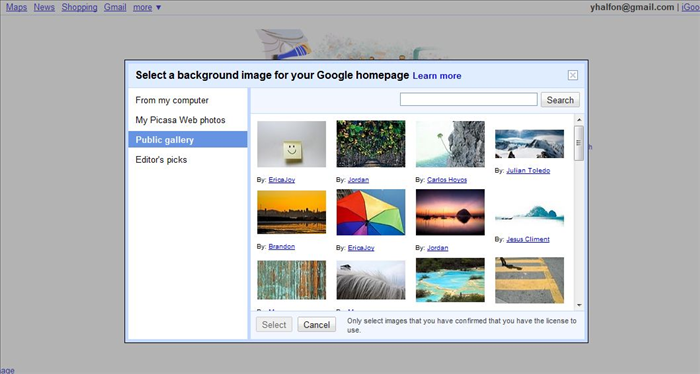Pick the snowy mountains thumbnail

pos(529,144)
